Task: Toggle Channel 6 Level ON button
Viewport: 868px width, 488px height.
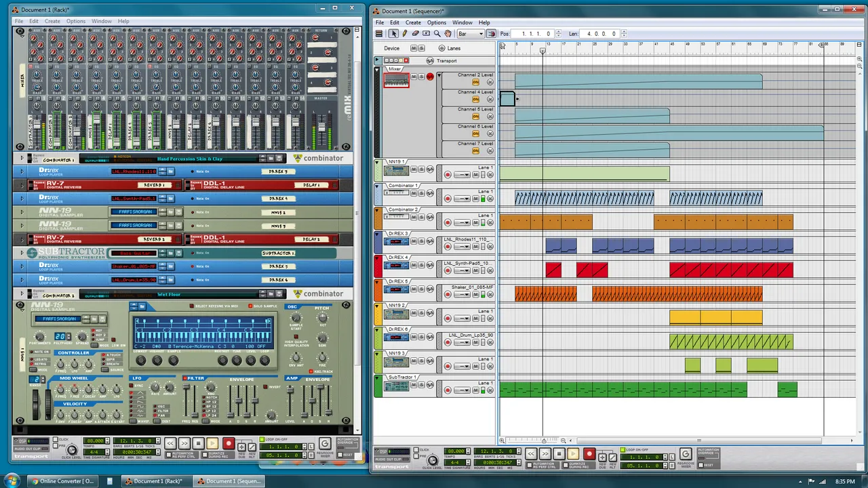Action: pyautogui.click(x=475, y=134)
